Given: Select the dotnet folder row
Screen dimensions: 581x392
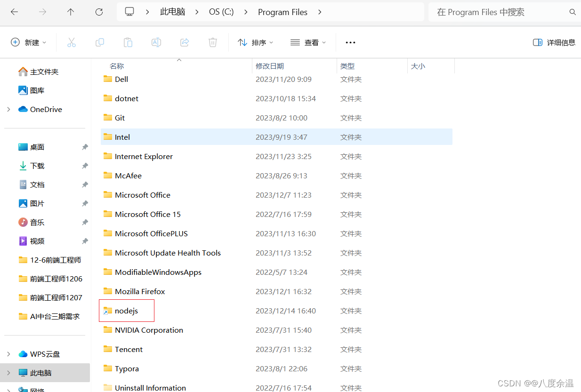Looking at the screenshot, I should click(x=276, y=98).
